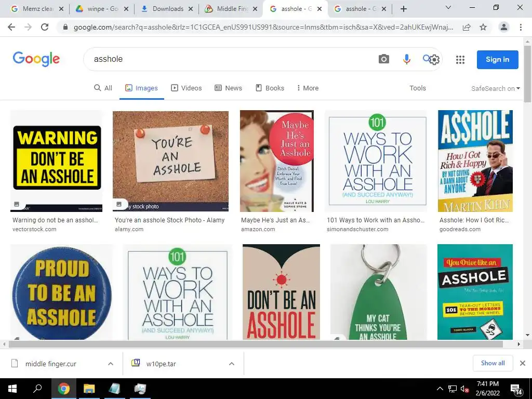The height and width of the screenshot is (399, 532).
Task: Open Google settings gear
Action: tap(434, 60)
